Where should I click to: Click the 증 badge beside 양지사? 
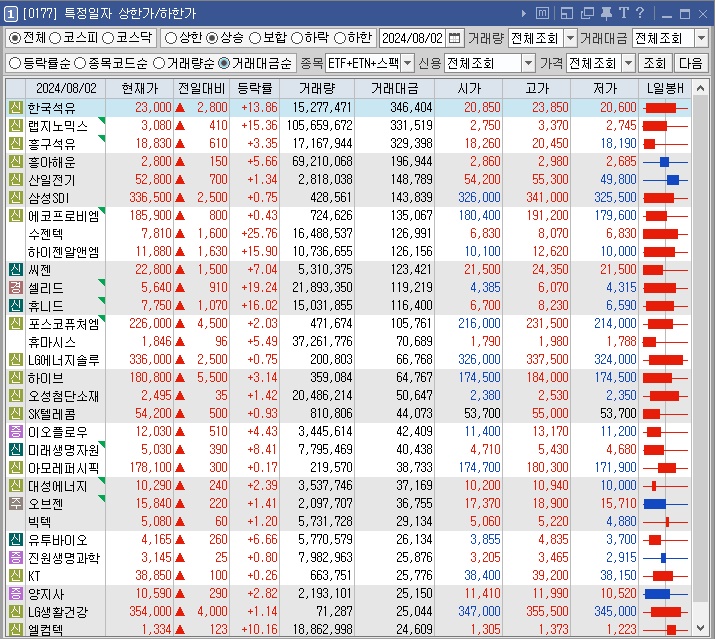click(16, 594)
